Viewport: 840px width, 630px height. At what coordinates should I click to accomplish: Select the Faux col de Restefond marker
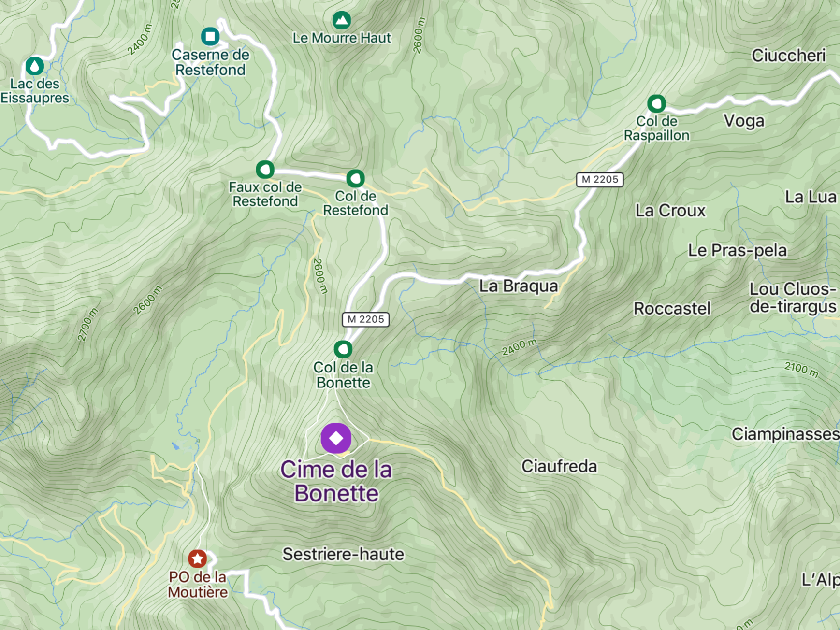pyautogui.click(x=265, y=170)
